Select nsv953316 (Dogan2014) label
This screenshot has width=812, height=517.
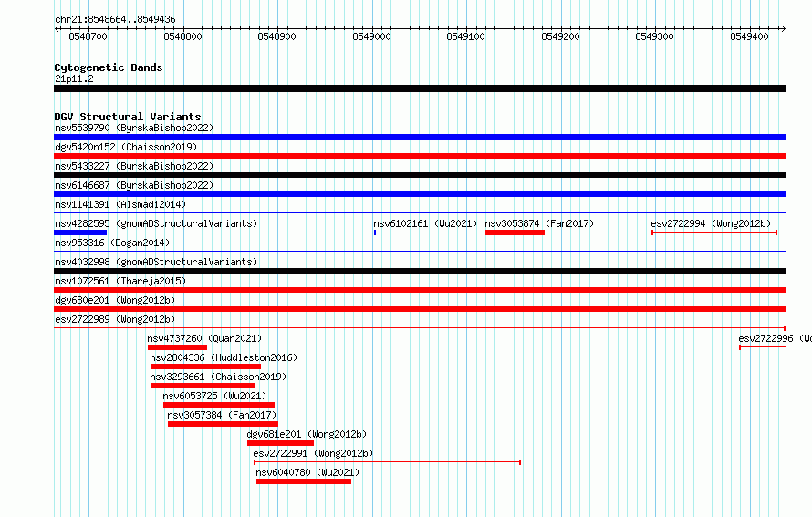point(112,243)
